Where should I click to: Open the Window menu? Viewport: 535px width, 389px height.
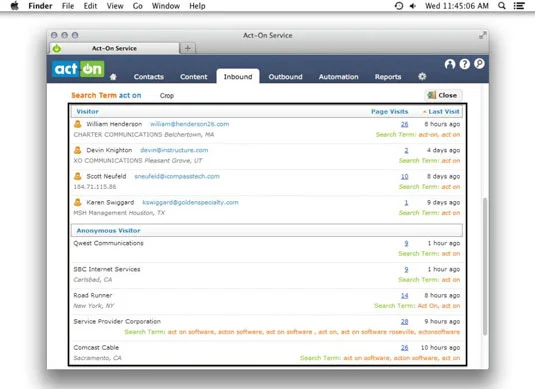point(166,6)
